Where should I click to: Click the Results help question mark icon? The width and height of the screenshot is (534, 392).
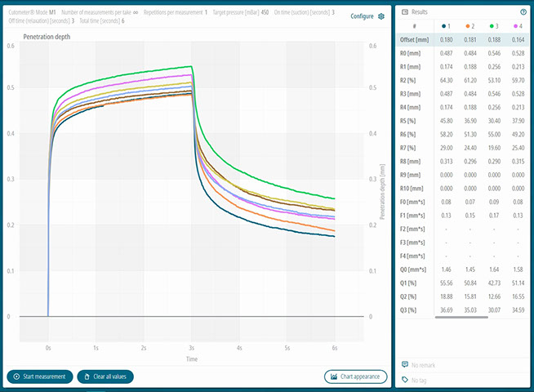pos(523,12)
